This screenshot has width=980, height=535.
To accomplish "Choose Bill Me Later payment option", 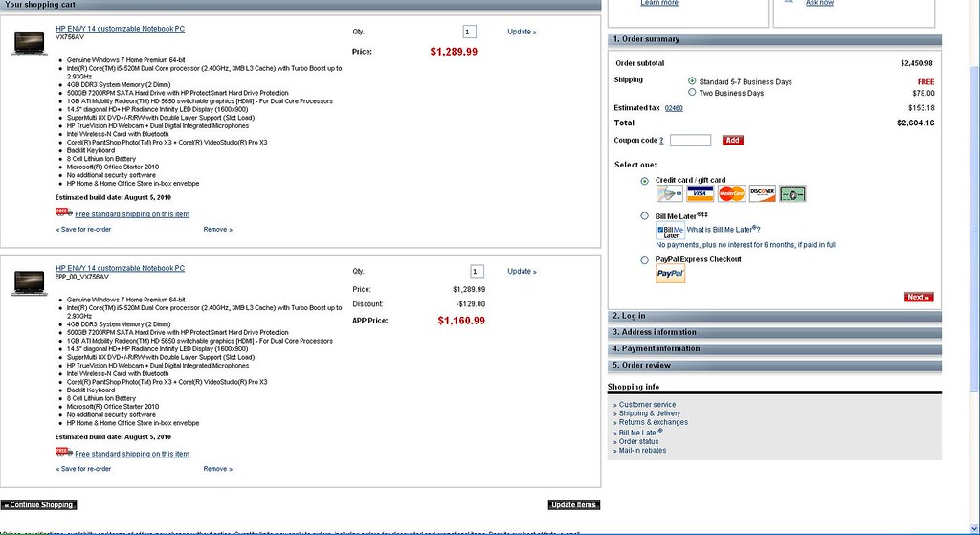I will (x=644, y=216).
